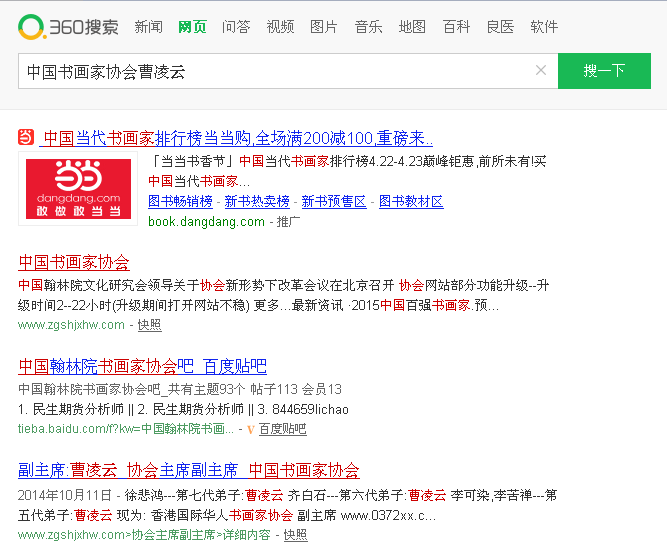Open the 视频 search tab
The image size is (667, 556).
coord(280,27)
